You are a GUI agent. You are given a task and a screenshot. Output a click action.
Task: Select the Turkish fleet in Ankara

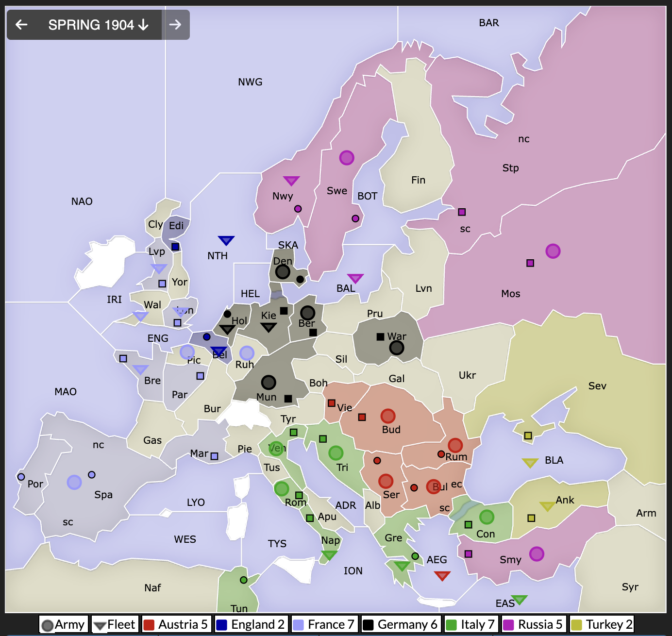(x=548, y=506)
